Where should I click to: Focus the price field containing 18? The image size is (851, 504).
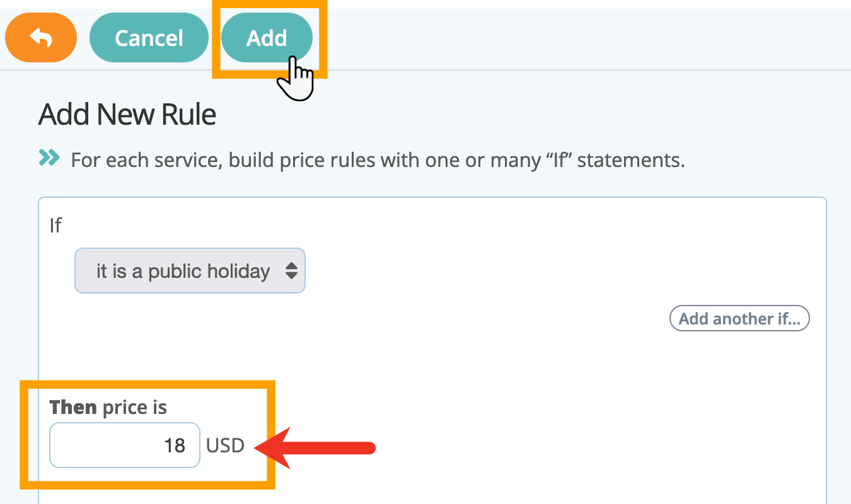tap(125, 445)
